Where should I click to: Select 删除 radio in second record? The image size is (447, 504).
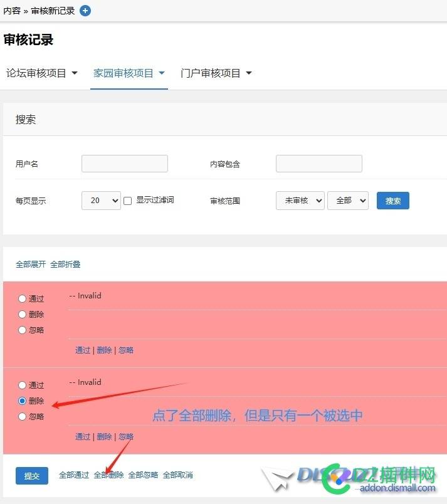click(22, 401)
